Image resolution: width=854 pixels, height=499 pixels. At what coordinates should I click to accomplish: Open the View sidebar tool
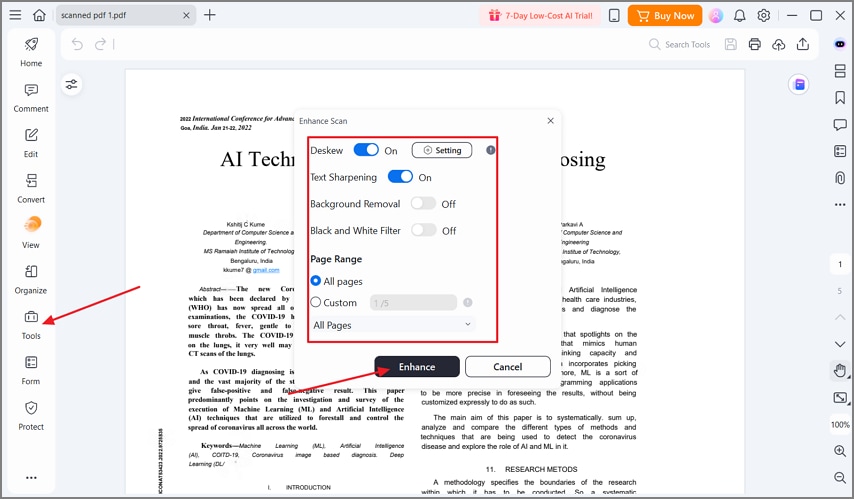coord(31,233)
